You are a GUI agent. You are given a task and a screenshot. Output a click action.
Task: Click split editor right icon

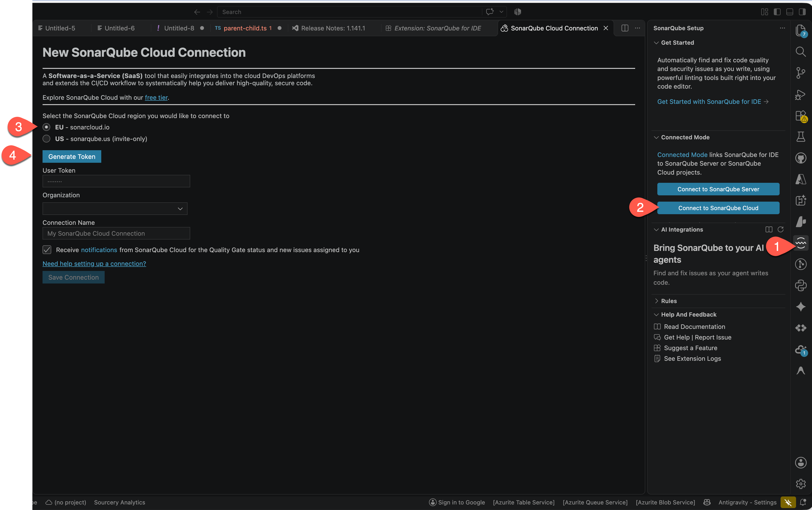[x=624, y=28]
